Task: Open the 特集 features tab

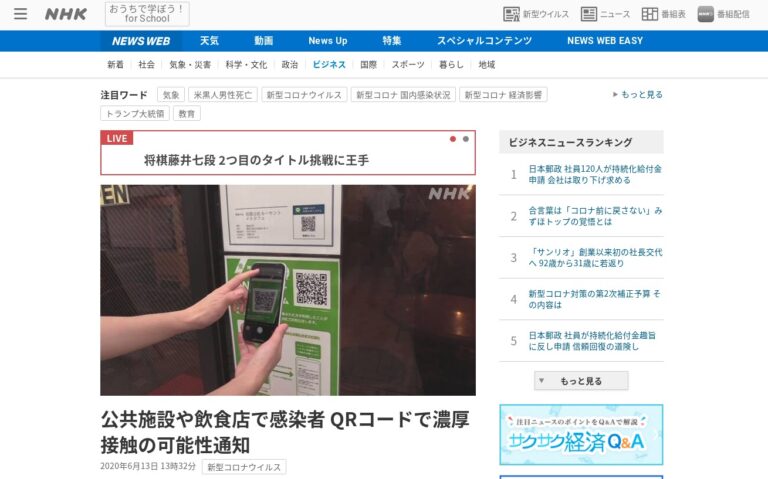Action: (392, 41)
